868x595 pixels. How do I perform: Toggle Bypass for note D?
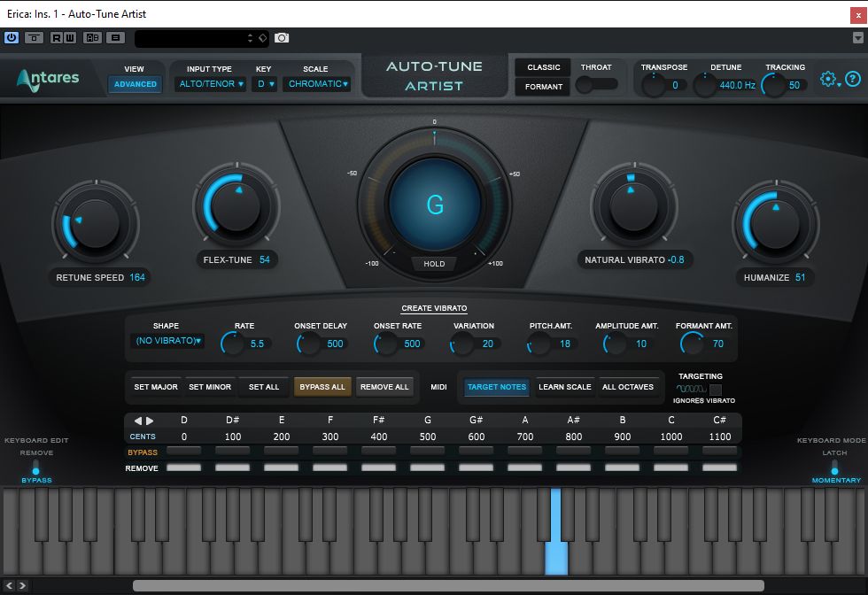pyautogui.click(x=184, y=451)
